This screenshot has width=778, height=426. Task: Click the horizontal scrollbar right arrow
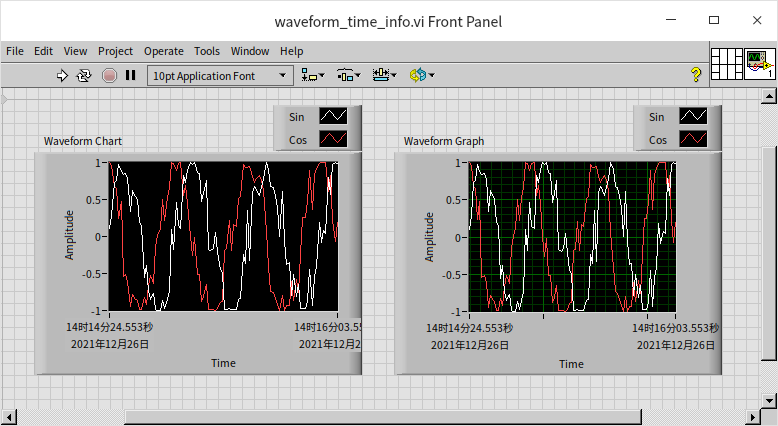click(753, 417)
